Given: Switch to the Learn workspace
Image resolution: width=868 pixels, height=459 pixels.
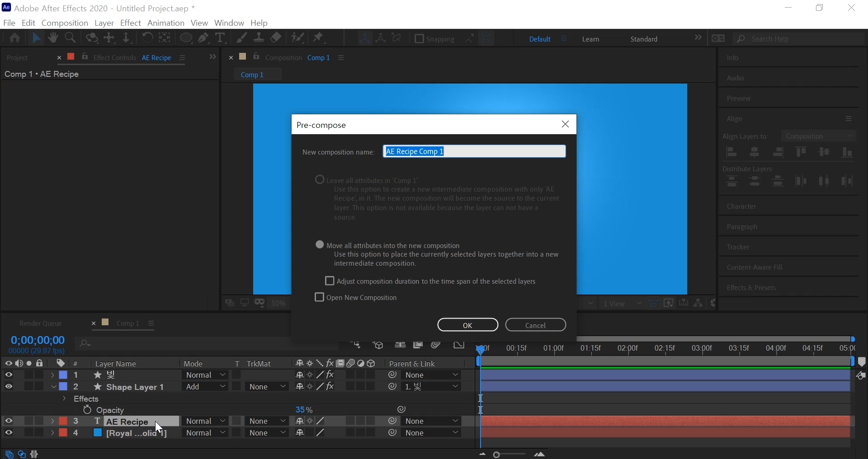Looking at the screenshot, I should click(x=591, y=39).
